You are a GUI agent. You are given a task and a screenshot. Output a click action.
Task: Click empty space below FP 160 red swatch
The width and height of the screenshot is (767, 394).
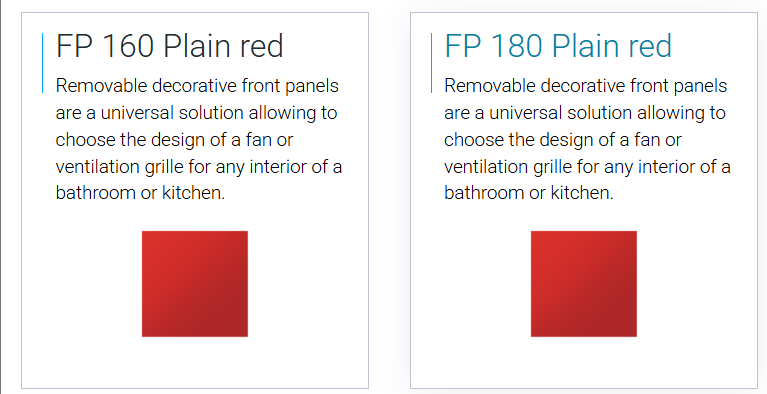pos(195,362)
